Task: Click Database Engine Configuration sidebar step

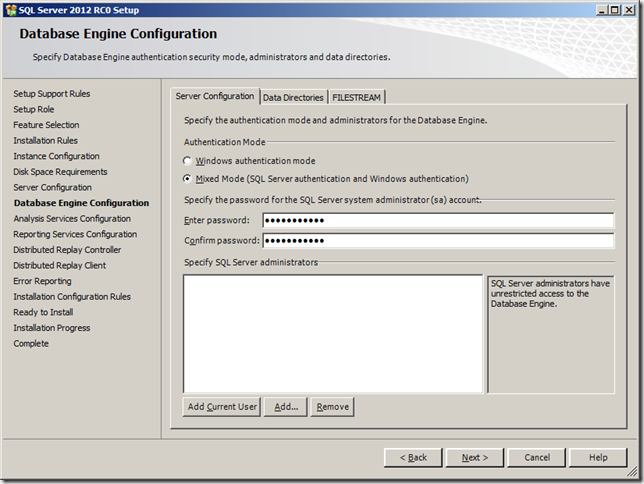Action: pyautogui.click(x=81, y=203)
